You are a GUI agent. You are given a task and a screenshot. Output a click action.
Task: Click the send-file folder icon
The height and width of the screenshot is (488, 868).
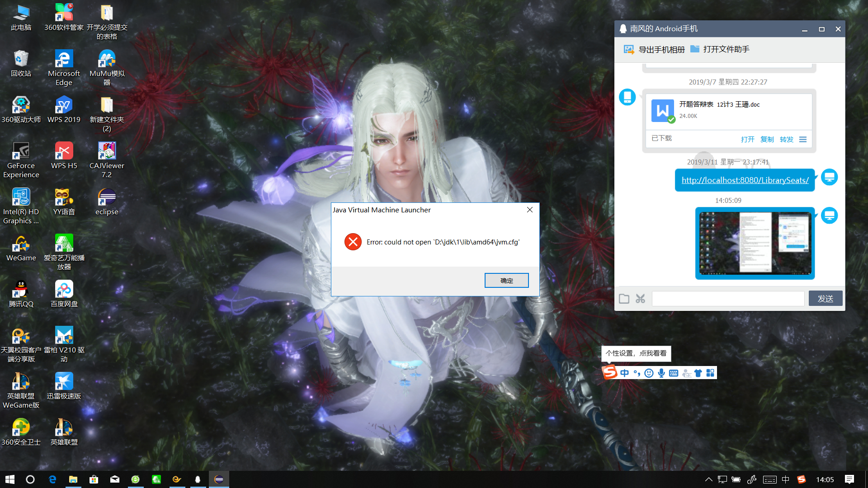(624, 299)
